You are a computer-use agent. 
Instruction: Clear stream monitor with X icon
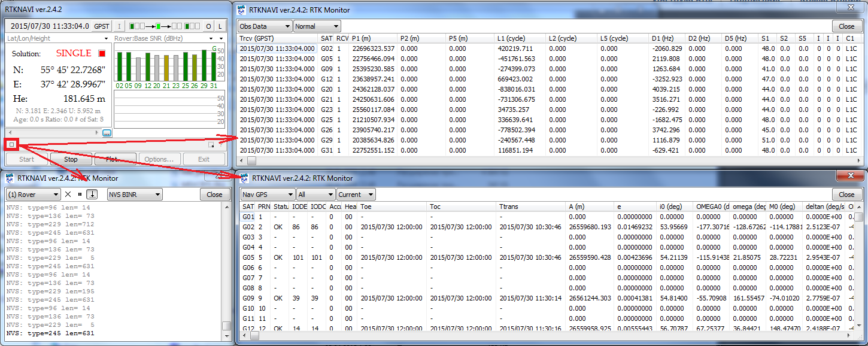tap(68, 195)
